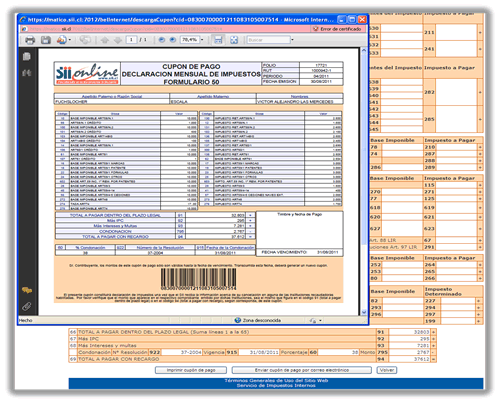The height and width of the screenshot is (403, 500).
Task: Click 'CUPON DE PAGO' heading text
Action: [191, 67]
